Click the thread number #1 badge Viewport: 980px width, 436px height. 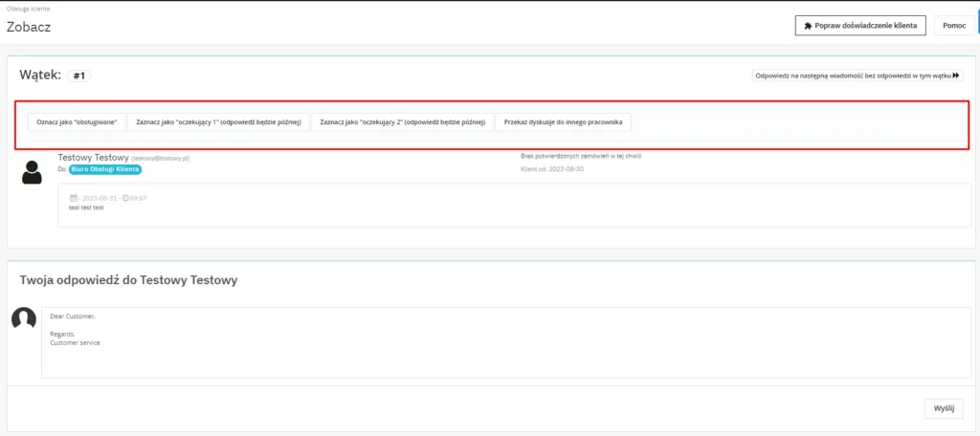(x=78, y=76)
